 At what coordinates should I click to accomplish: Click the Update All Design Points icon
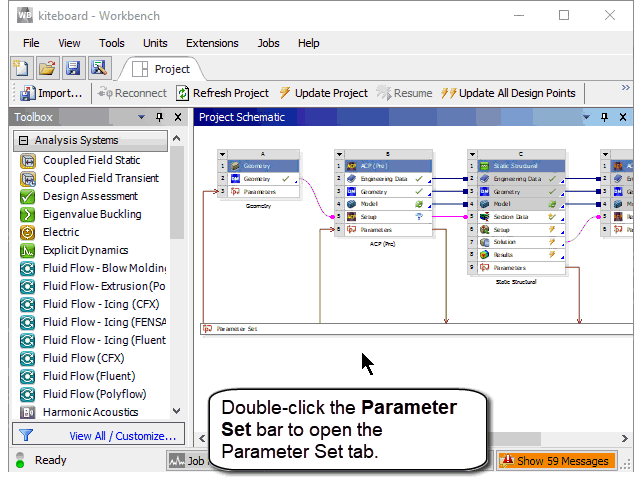pos(449,93)
